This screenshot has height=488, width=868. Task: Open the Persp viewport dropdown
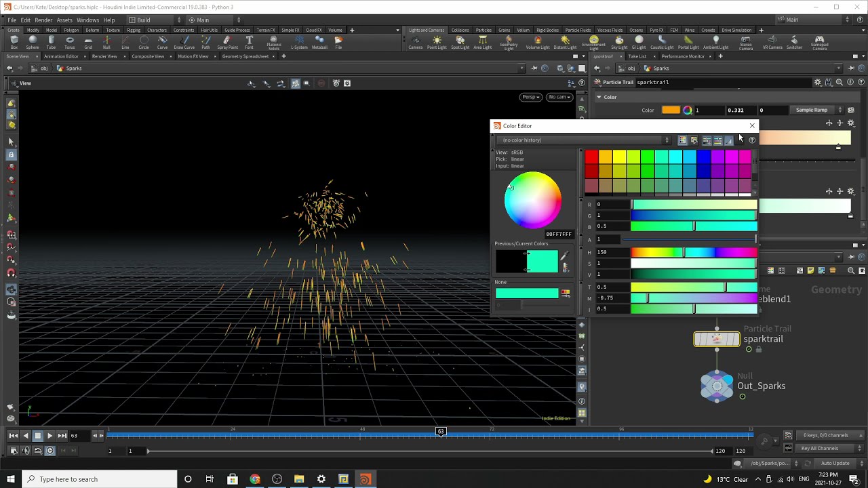pyautogui.click(x=530, y=97)
